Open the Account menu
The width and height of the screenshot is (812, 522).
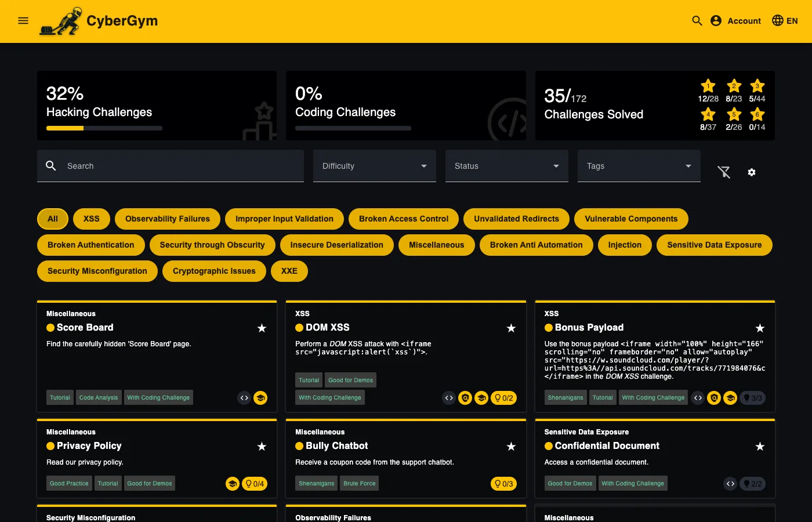click(x=735, y=21)
